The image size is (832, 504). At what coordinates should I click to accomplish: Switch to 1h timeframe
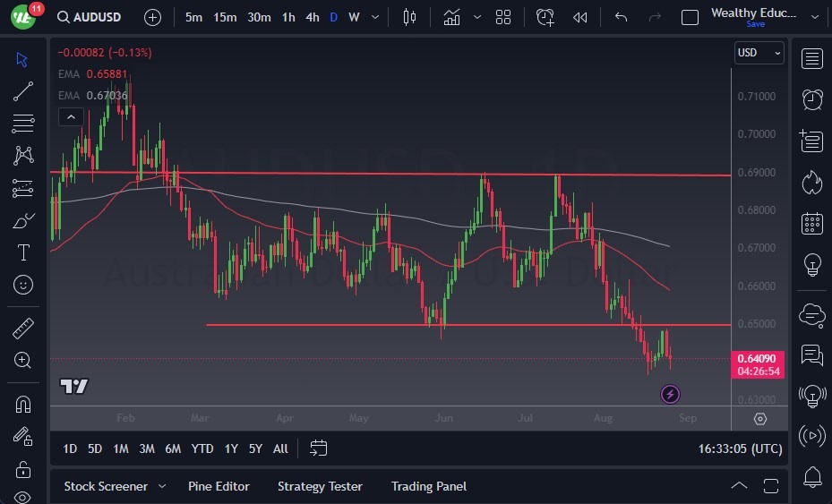coord(288,18)
